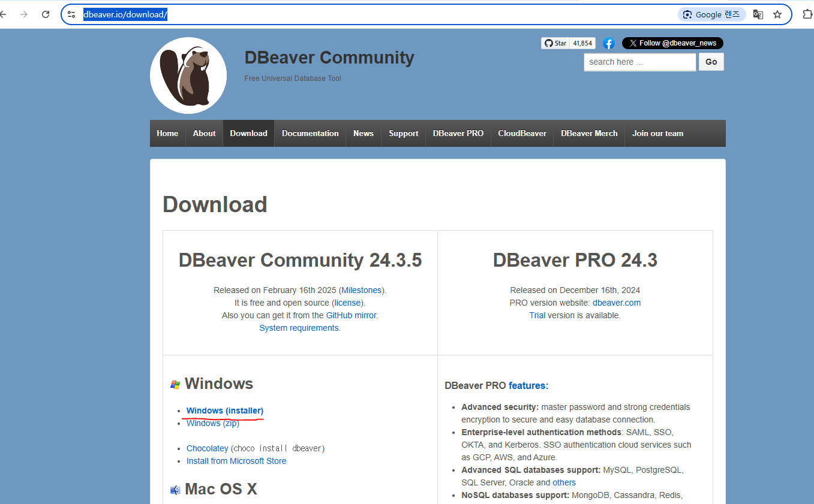Click the Go search button

click(x=711, y=62)
